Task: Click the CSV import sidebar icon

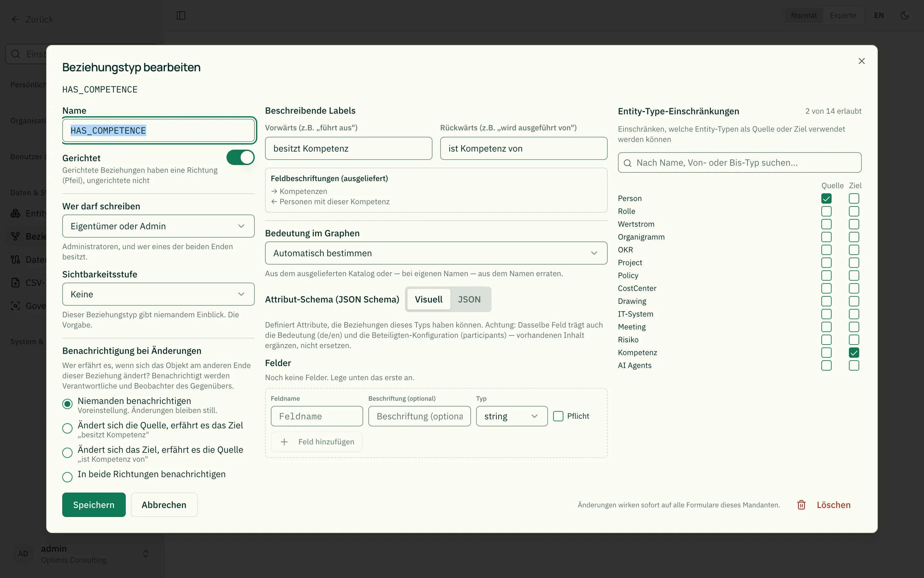Action: [x=15, y=283]
